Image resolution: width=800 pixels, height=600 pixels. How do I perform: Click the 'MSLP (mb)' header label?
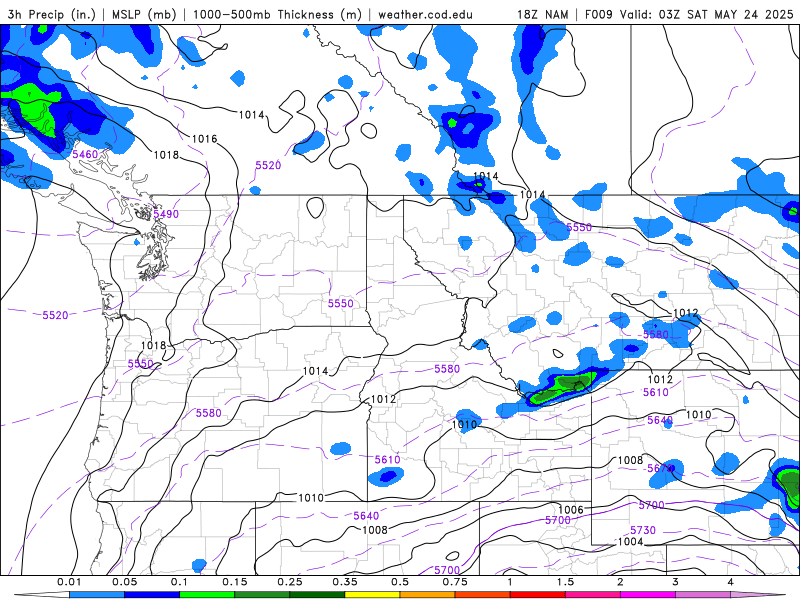pos(144,14)
